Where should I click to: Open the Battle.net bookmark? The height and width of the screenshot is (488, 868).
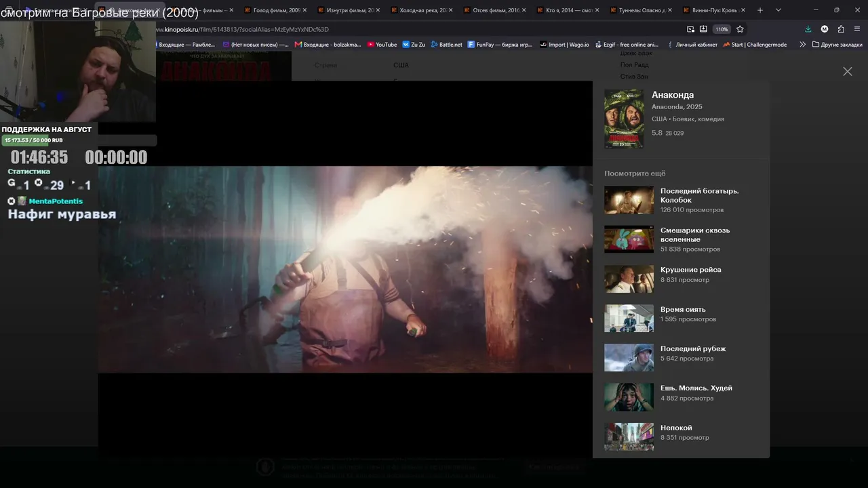point(447,45)
